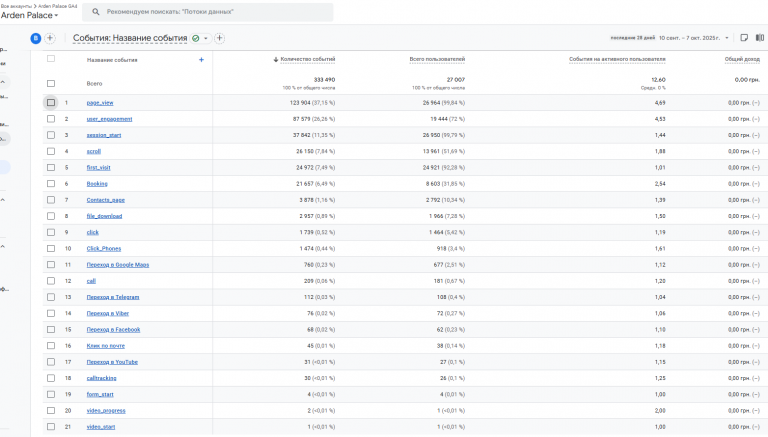Viewport: 768px width, 437px height.
Task: Open the Contacts_page event link
Action: pyautogui.click(x=106, y=200)
